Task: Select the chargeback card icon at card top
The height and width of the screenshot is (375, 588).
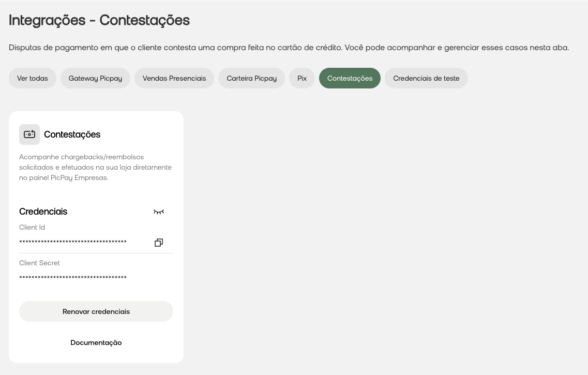Action: tap(29, 134)
